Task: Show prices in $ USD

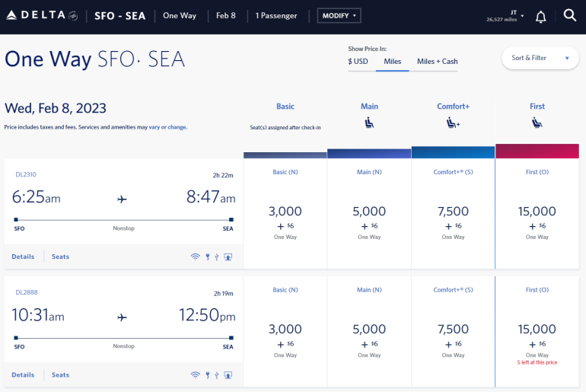Action: tap(358, 62)
